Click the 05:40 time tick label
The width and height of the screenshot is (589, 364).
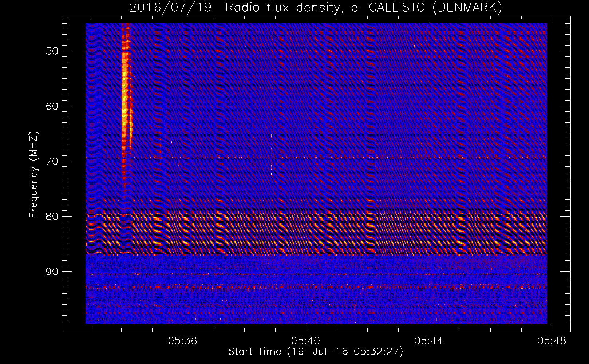tap(306, 341)
